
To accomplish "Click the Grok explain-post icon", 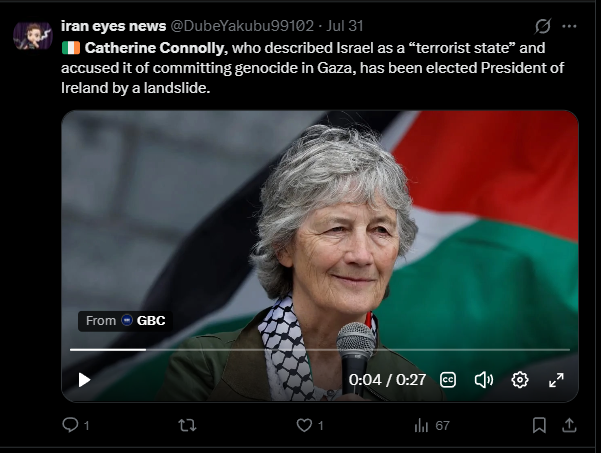I will tap(543, 26).
